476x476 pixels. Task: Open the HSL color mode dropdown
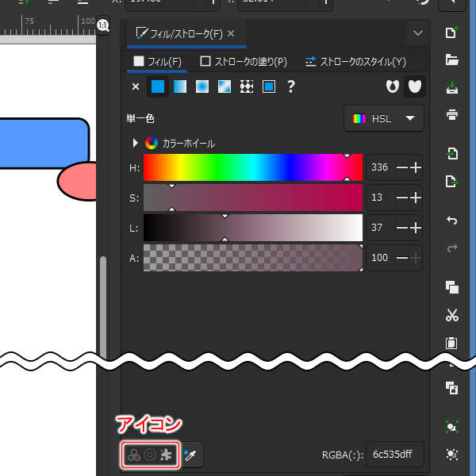[x=383, y=118]
